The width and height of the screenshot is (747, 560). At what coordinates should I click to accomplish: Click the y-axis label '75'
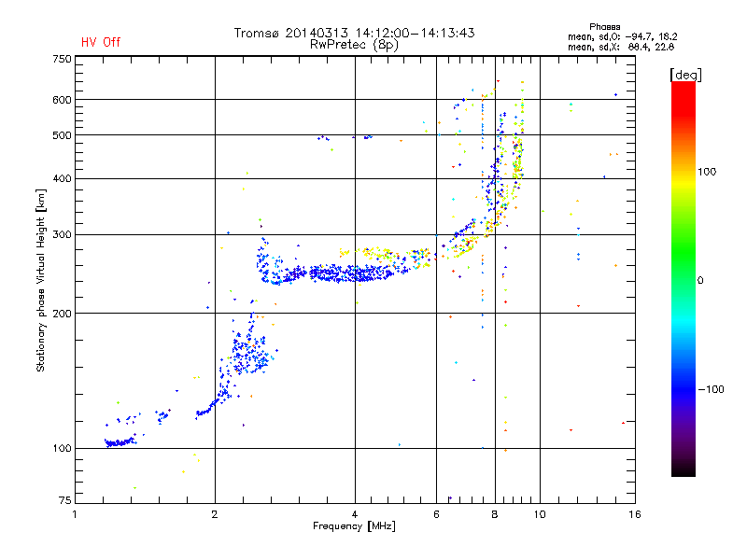coord(65,500)
